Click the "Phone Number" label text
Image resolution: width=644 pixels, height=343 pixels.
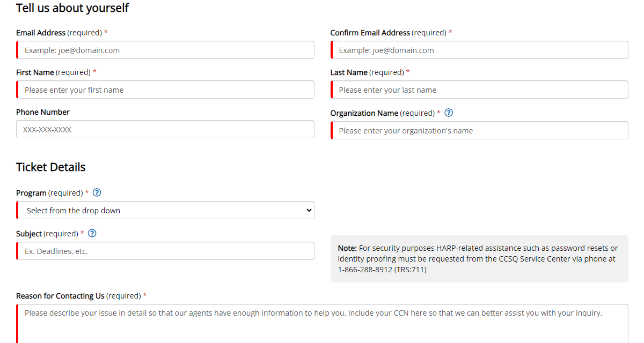(43, 112)
